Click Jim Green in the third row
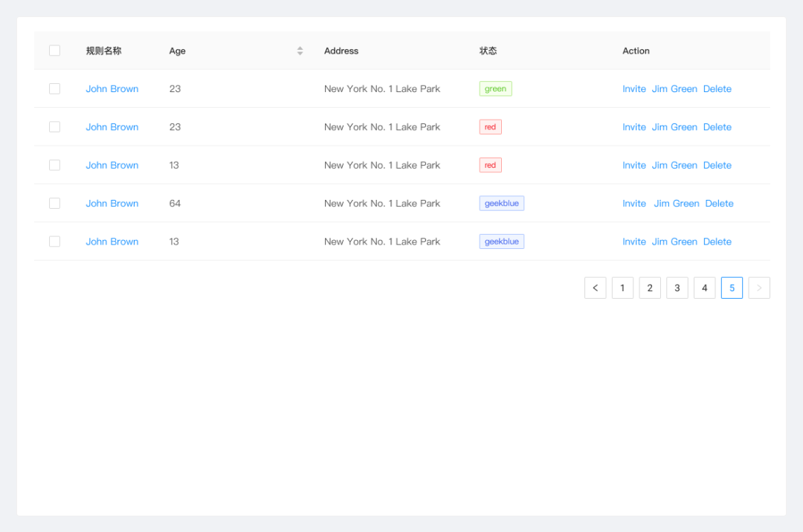The width and height of the screenshot is (803, 532). coord(674,166)
